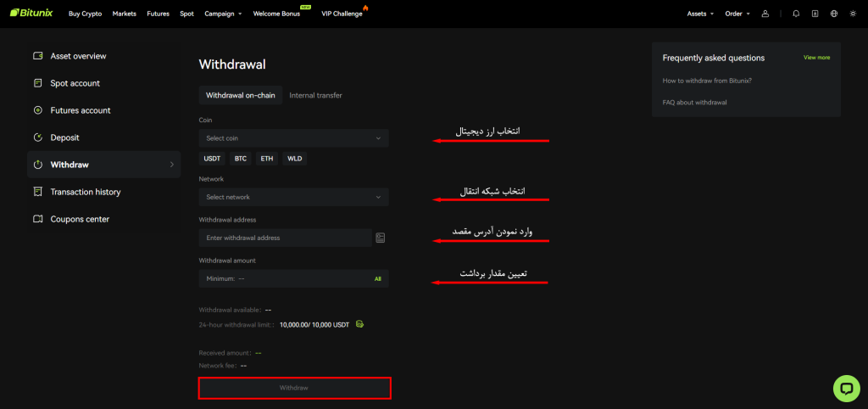The image size is (868, 409).
Task: Choose the USDT quick coin chip
Action: pyautogui.click(x=212, y=159)
